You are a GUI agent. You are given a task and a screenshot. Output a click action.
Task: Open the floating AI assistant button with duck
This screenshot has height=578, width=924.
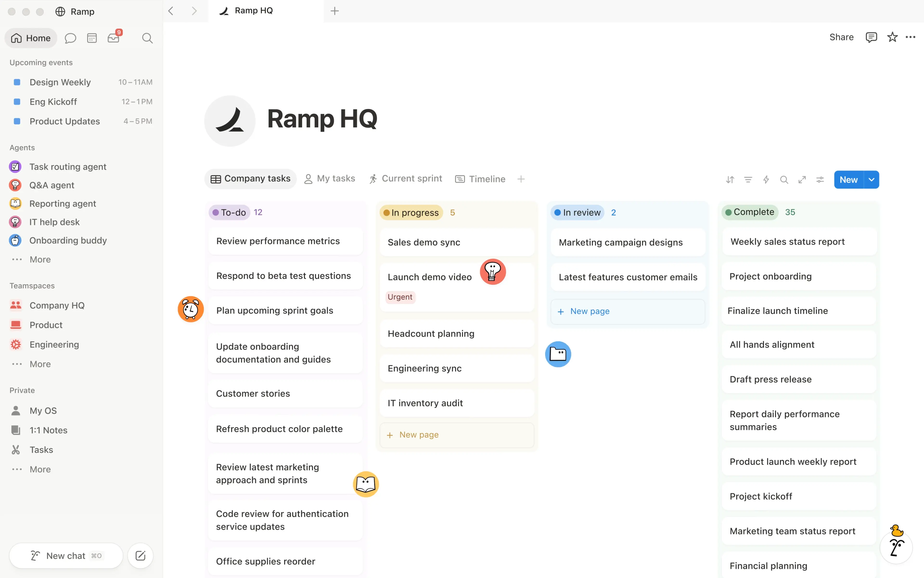pyautogui.click(x=896, y=547)
